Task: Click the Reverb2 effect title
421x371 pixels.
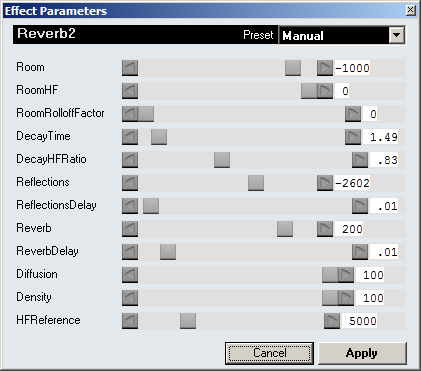Action: coord(46,34)
